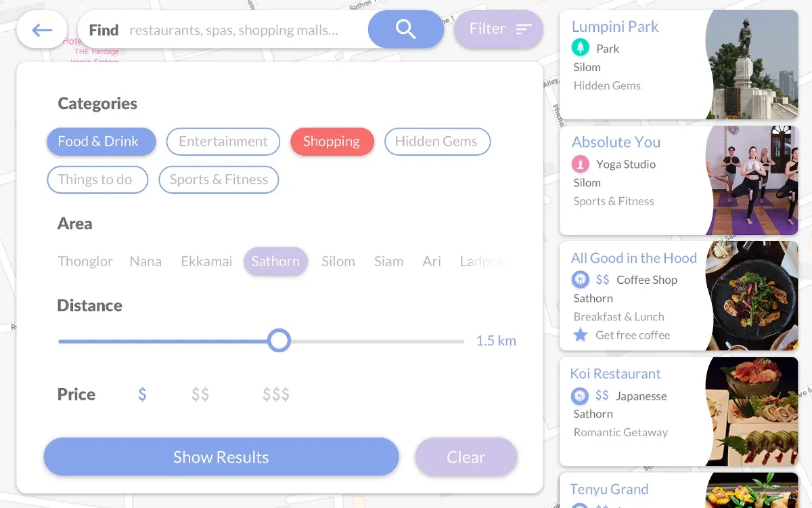Click the Hidden Gems tag under Lumpini Park
The width and height of the screenshot is (812, 508).
(607, 85)
